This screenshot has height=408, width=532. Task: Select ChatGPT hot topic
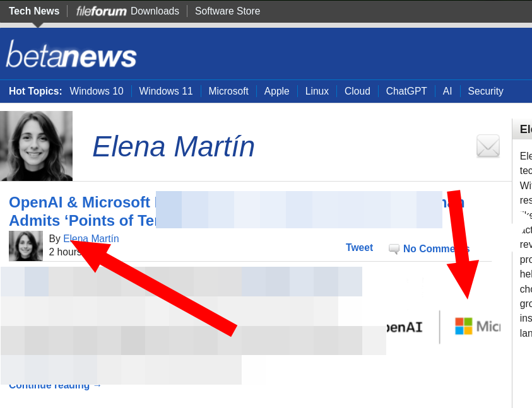coord(406,91)
